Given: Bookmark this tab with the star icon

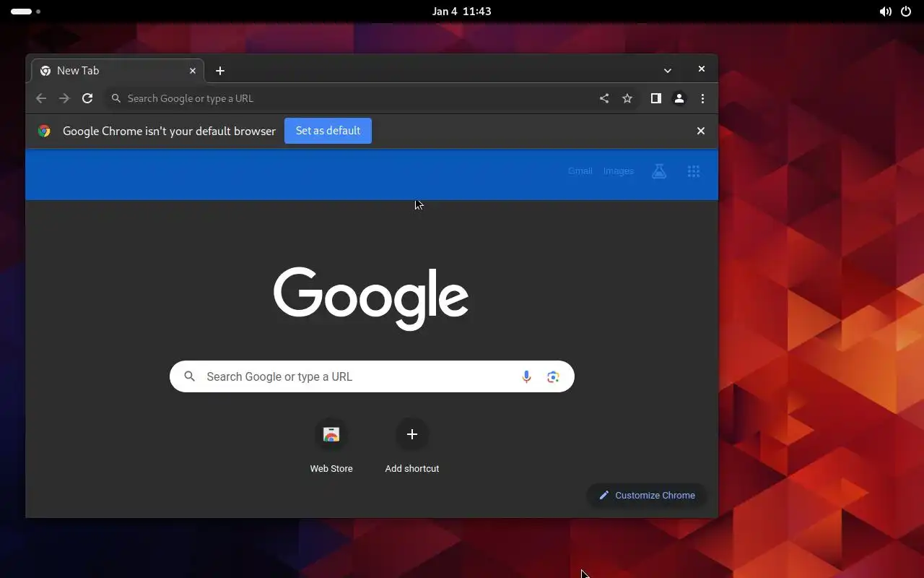Looking at the screenshot, I should click(x=627, y=98).
